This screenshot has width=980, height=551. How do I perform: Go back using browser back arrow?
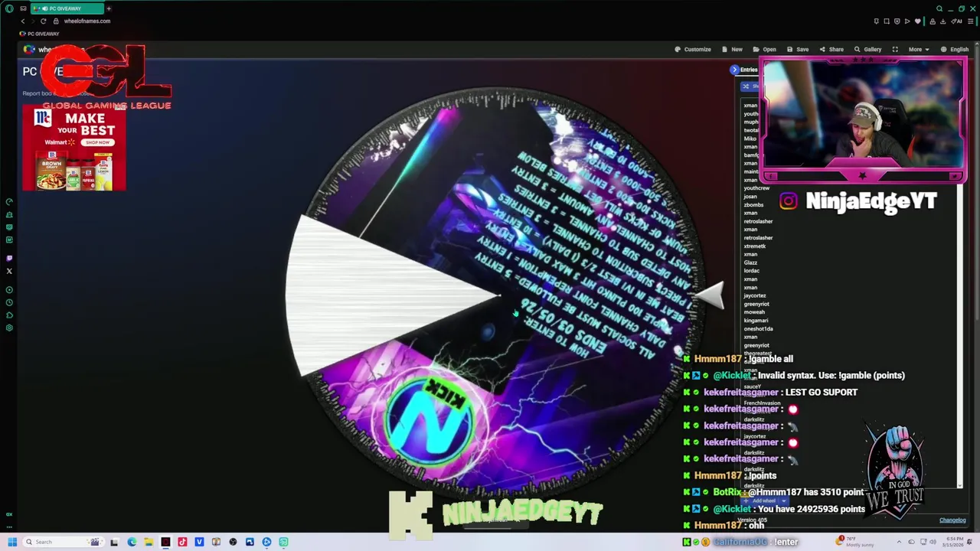(23, 21)
